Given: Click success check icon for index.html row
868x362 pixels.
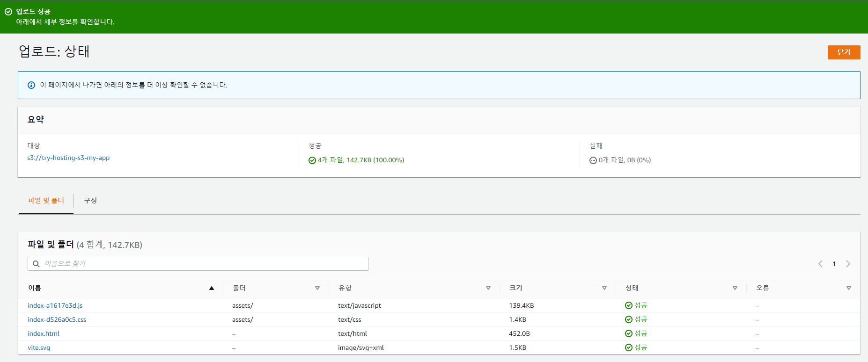Looking at the screenshot, I should (629, 333).
